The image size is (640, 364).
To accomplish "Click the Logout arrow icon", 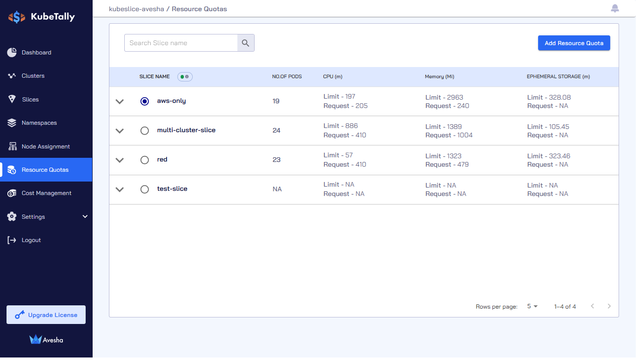I will pyautogui.click(x=12, y=240).
